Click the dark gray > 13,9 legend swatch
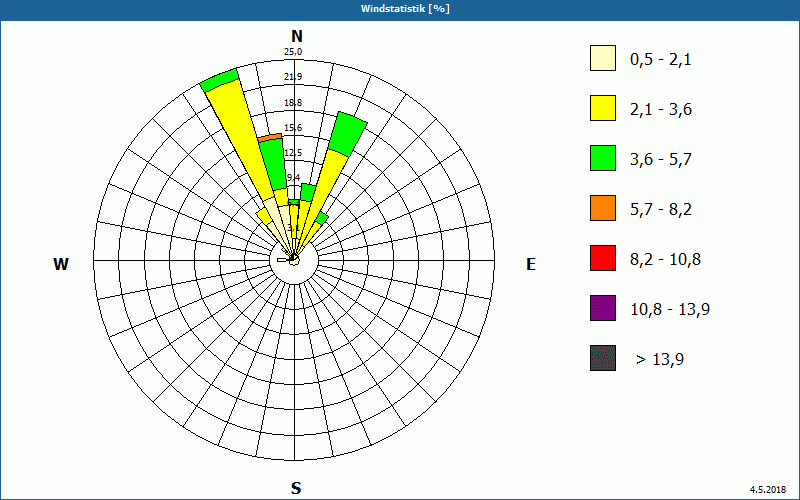800x500 pixels. point(603,358)
